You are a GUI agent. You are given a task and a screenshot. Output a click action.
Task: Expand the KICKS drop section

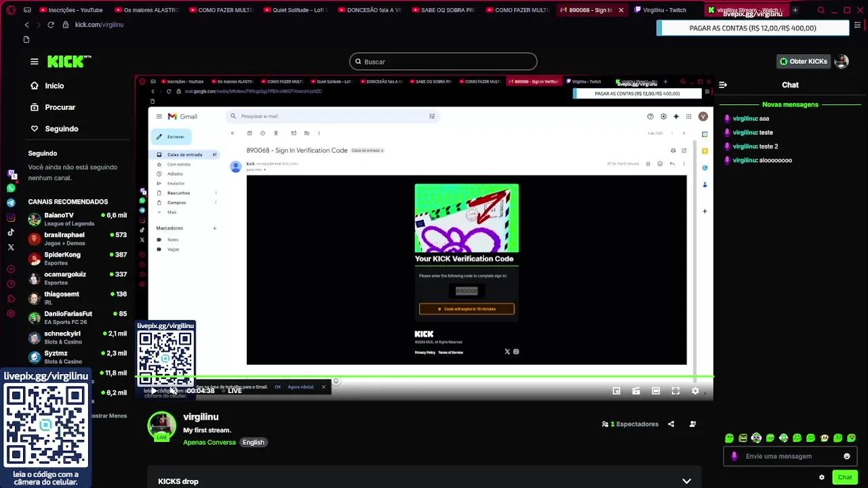point(686,481)
